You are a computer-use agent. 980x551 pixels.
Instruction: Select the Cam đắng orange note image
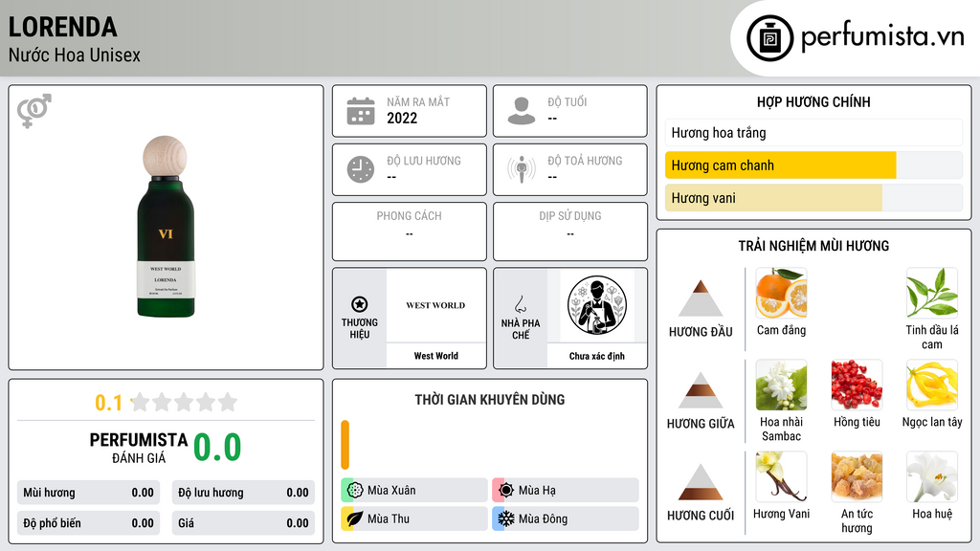click(x=781, y=293)
